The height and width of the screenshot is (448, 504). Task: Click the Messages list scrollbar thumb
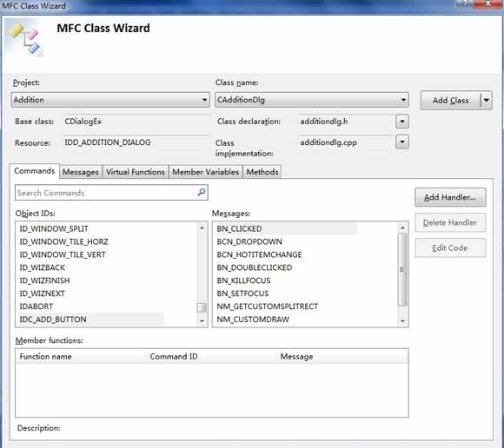(x=402, y=269)
